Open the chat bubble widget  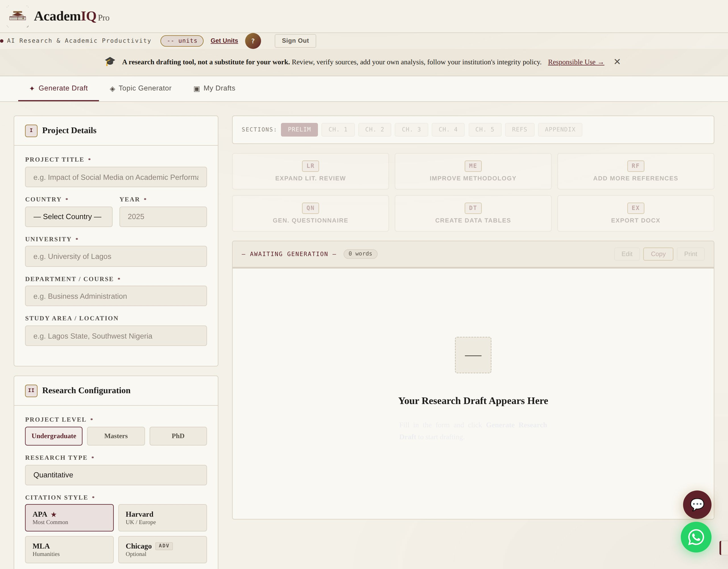[697, 505]
